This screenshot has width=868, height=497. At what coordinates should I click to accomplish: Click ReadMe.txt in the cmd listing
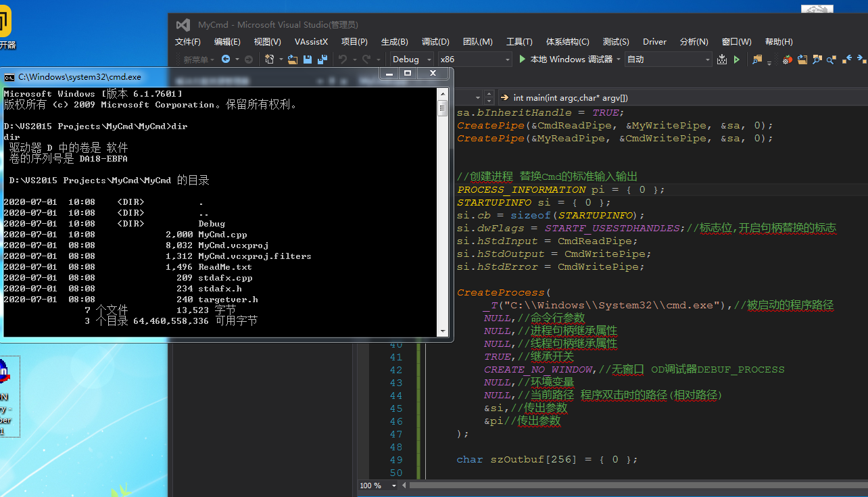tap(225, 267)
